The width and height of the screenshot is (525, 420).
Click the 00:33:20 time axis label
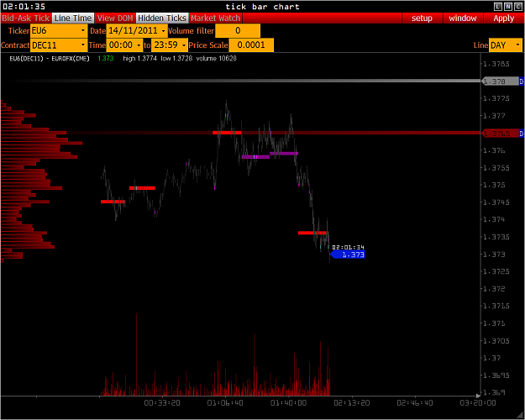point(162,403)
